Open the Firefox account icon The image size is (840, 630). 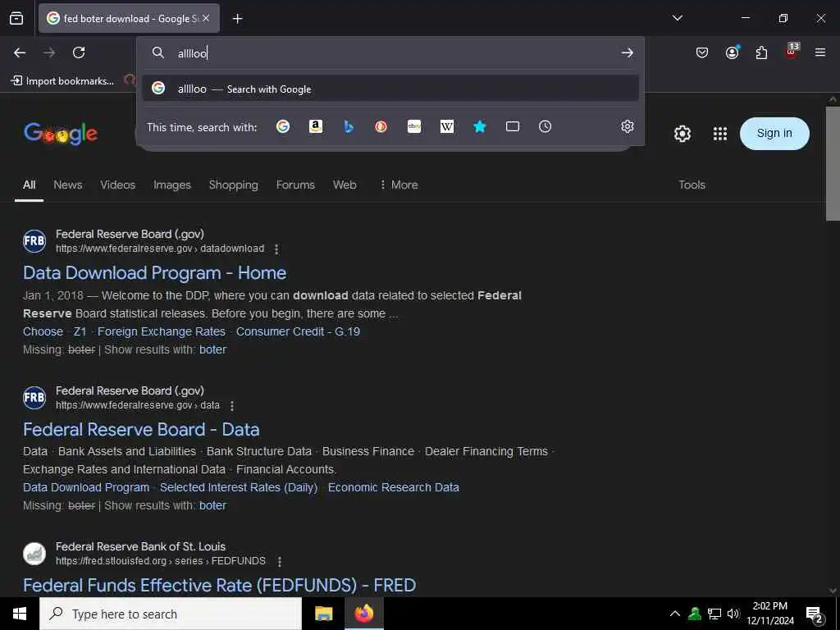pyautogui.click(x=732, y=52)
